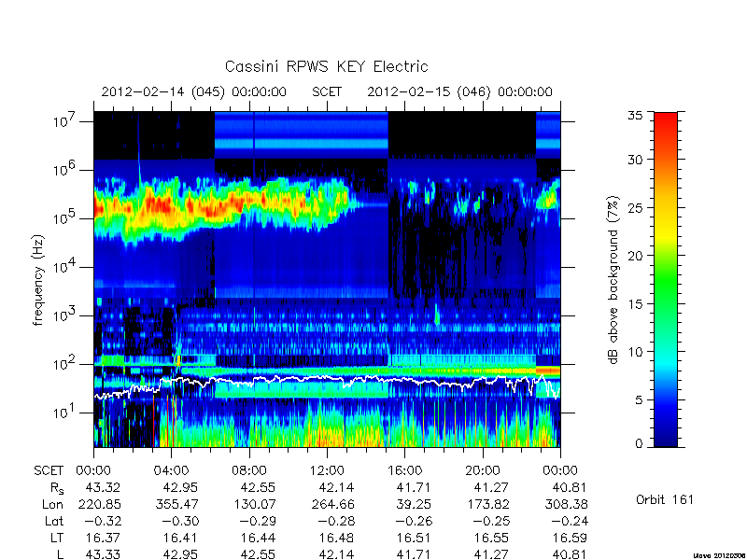Image resolution: width=747 pixels, height=560 pixels.
Task: Click the 04:00 time tick label
Action: coord(171,470)
